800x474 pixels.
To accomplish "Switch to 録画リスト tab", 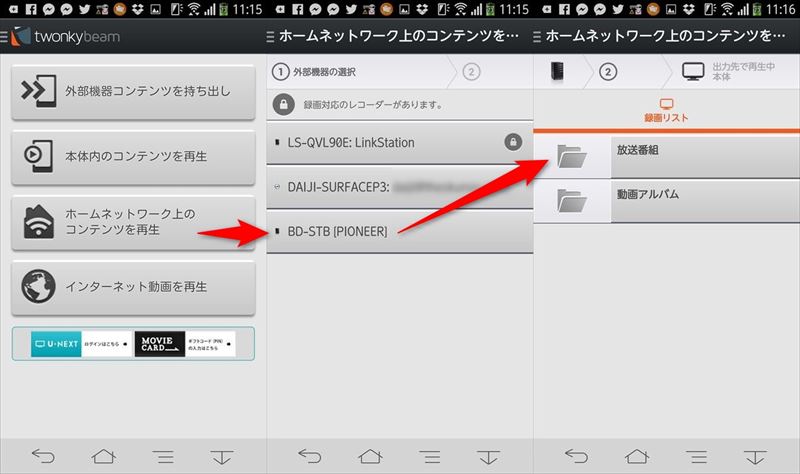I will click(666, 111).
